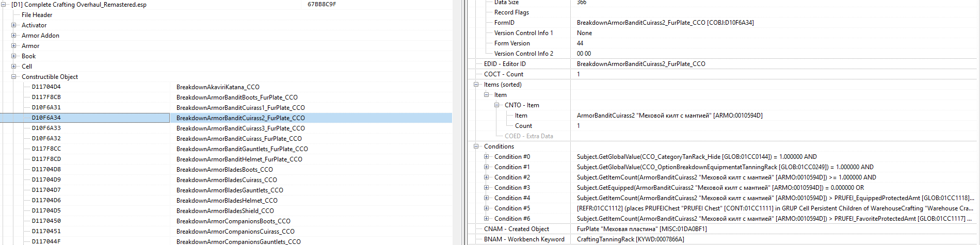Screen dimensions: 980x245
Task: Select record BreakdownArmorBanditGauntlets_FurPlate_CCO
Action: tap(242, 149)
